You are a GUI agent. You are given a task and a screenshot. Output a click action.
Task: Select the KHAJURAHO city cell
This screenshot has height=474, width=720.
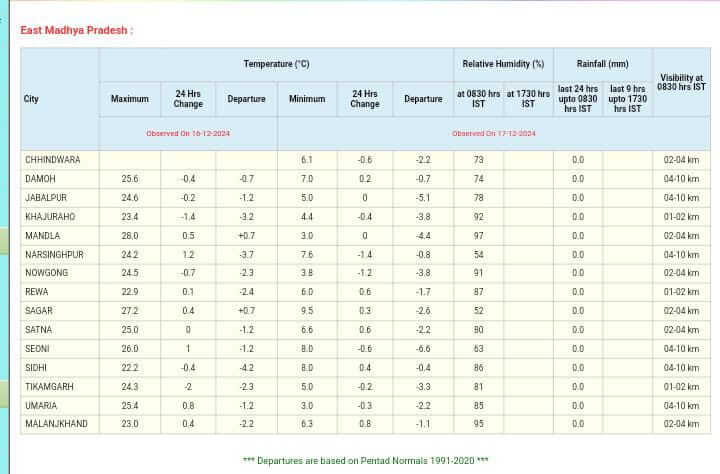(50, 217)
